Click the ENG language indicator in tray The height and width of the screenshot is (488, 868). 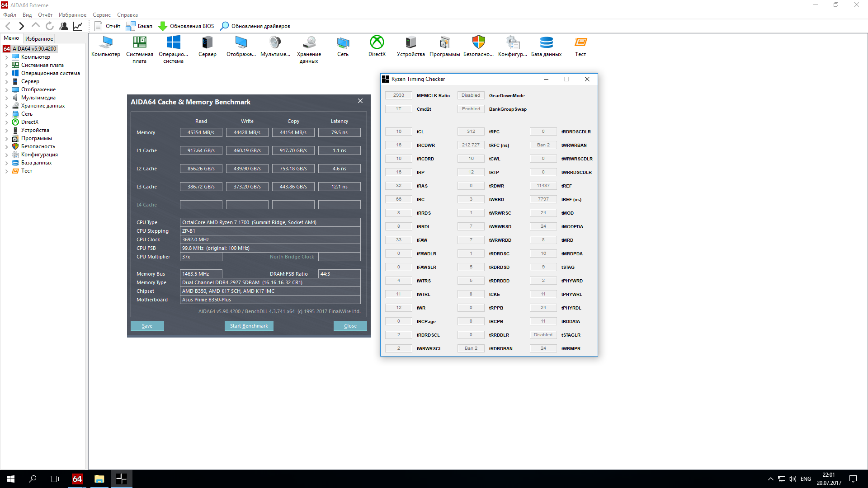pos(806,479)
